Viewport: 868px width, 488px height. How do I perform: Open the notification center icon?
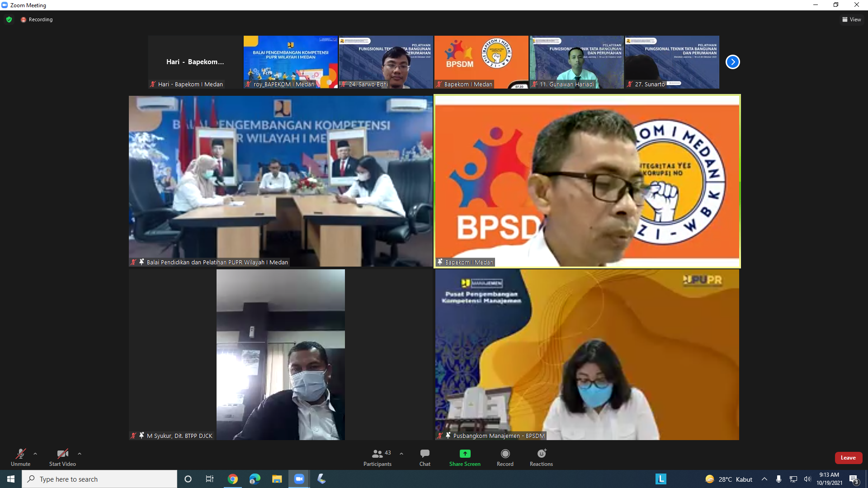[854, 479]
